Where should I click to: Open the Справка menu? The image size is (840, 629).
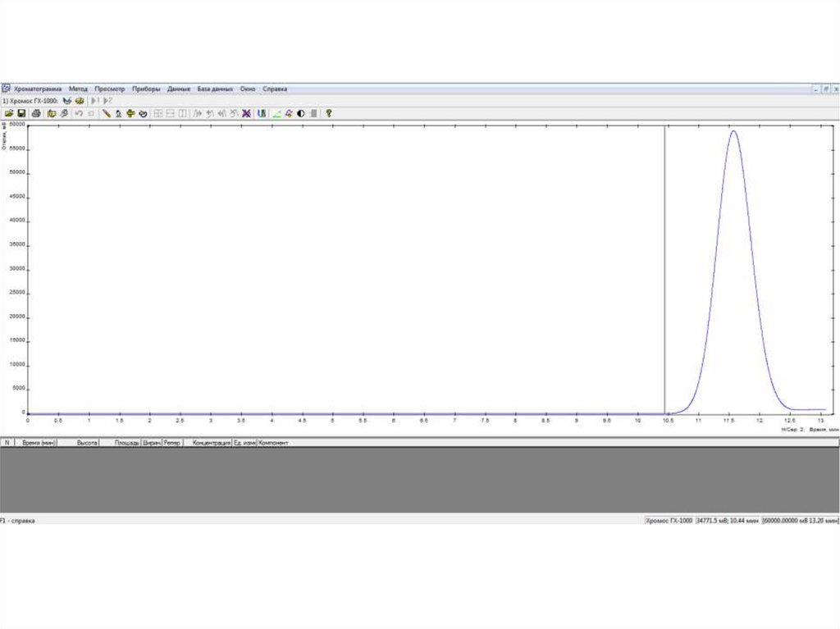pos(275,89)
